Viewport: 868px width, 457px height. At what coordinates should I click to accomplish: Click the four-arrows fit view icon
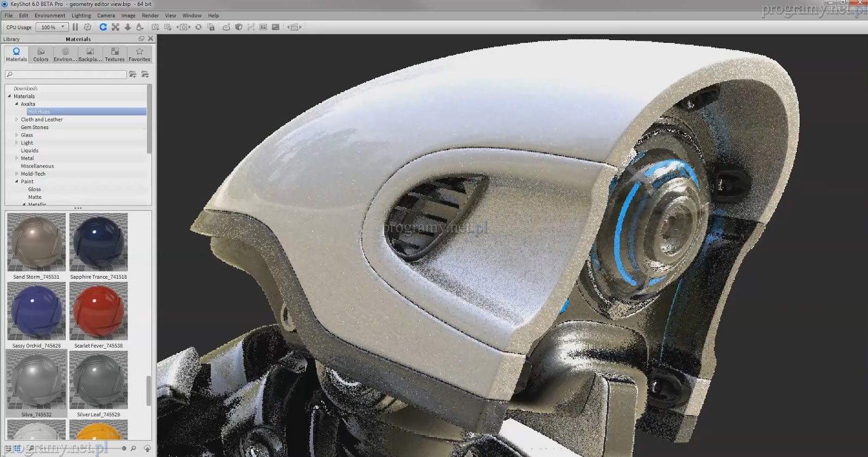point(115,27)
